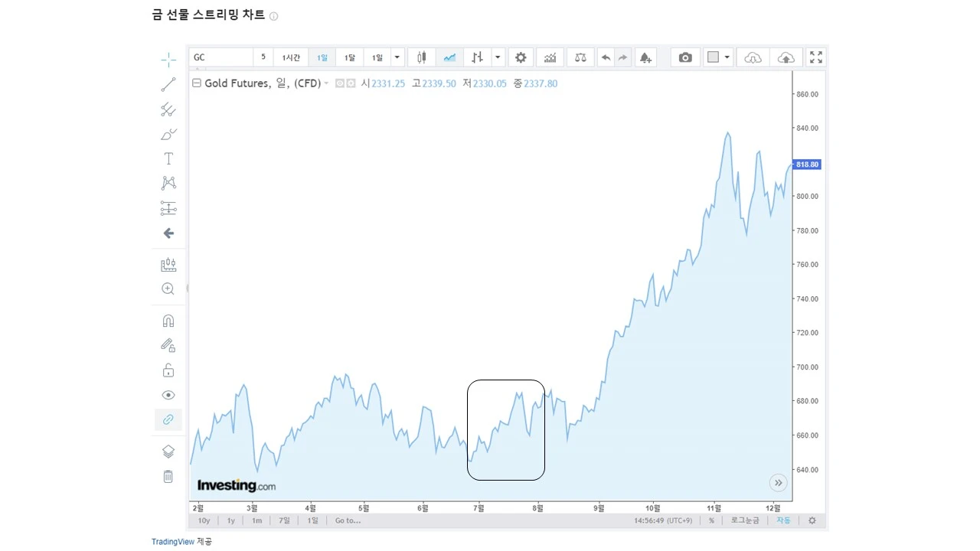
Task: Select the candlestick measure tool in sidebar
Action: pos(168,265)
